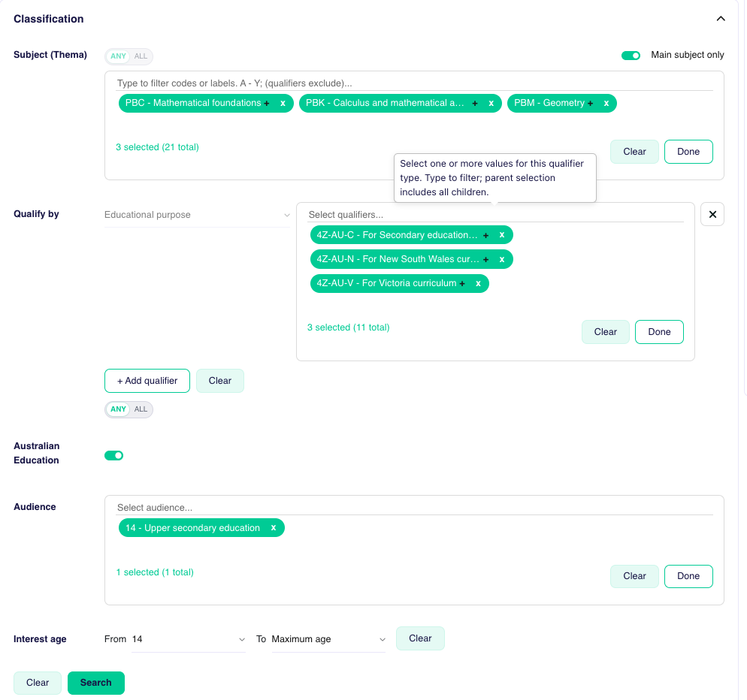Expand 4Z-AU-V Victoria curriculum plus
The width and height of the screenshot is (747, 700).
click(462, 283)
